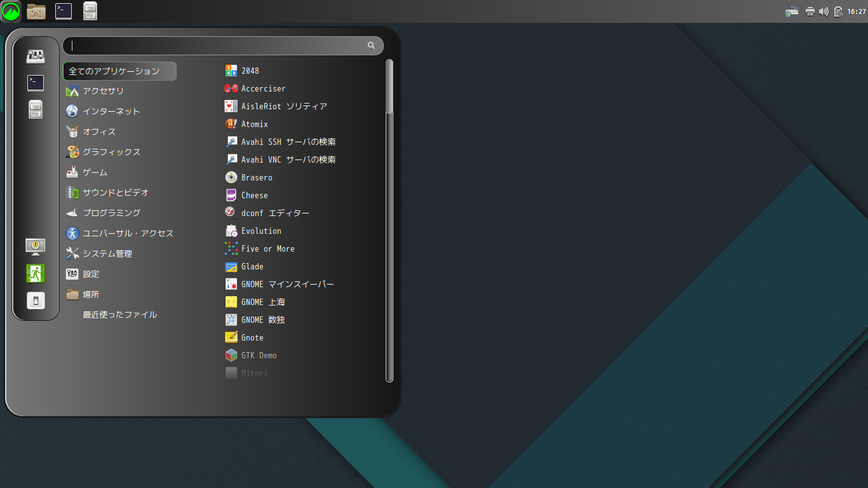Open Avahi SSH サーバの検索
This screenshot has height=488, width=868.
pyautogui.click(x=280, y=142)
